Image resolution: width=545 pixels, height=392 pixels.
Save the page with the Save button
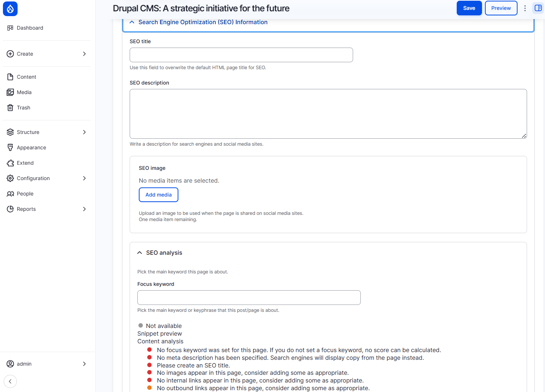click(469, 8)
